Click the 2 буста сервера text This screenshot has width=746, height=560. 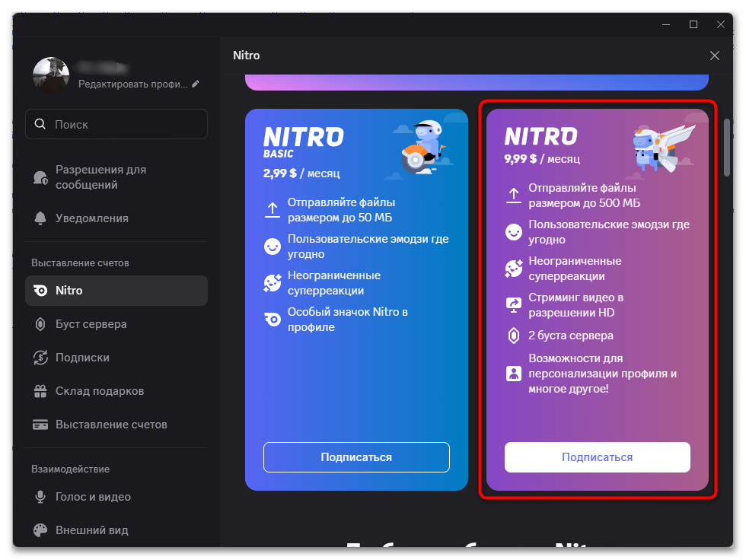click(x=571, y=336)
